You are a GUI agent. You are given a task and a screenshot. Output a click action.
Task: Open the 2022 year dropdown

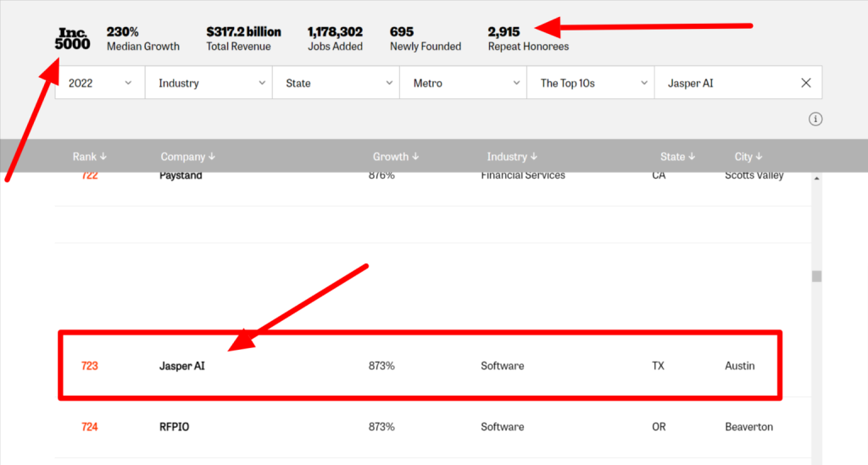point(100,83)
